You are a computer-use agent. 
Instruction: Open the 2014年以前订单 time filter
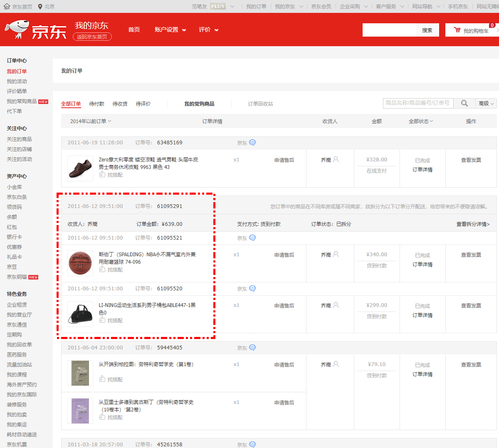point(91,121)
